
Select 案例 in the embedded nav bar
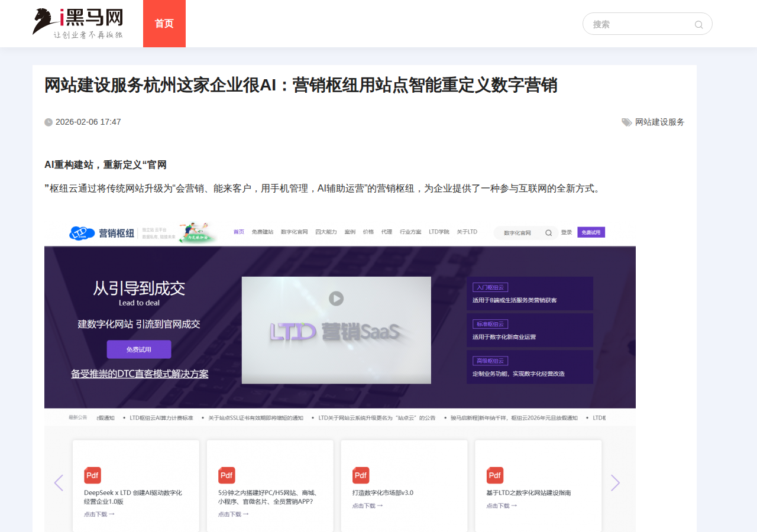point(350,232)
